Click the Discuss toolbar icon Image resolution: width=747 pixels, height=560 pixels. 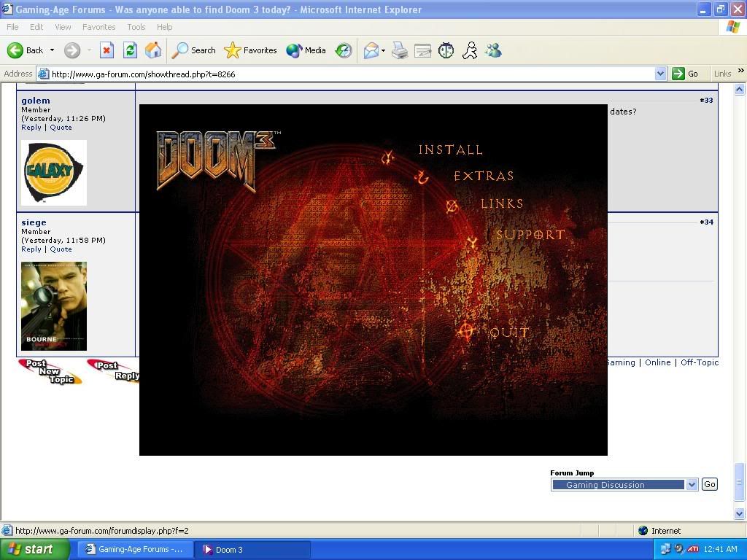point(446,50)
